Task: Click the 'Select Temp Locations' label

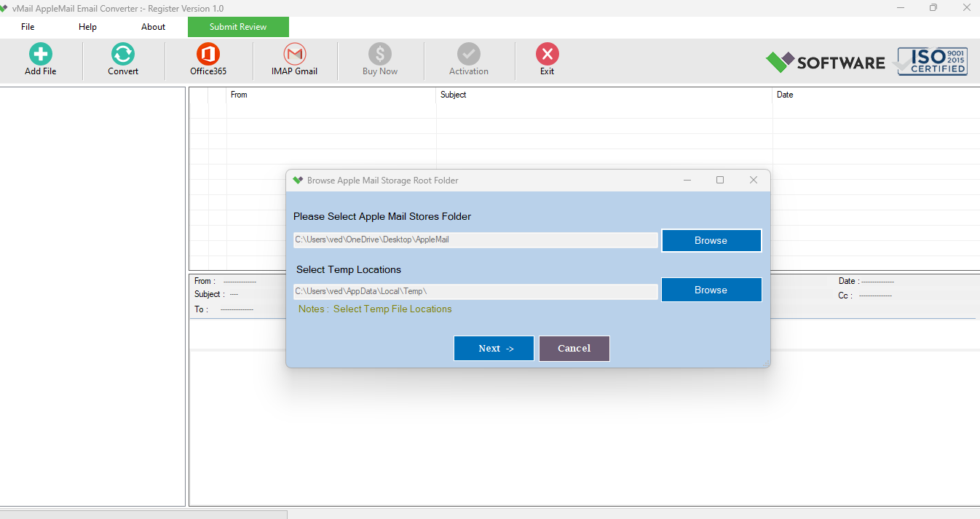Action: tap(349, 269)
